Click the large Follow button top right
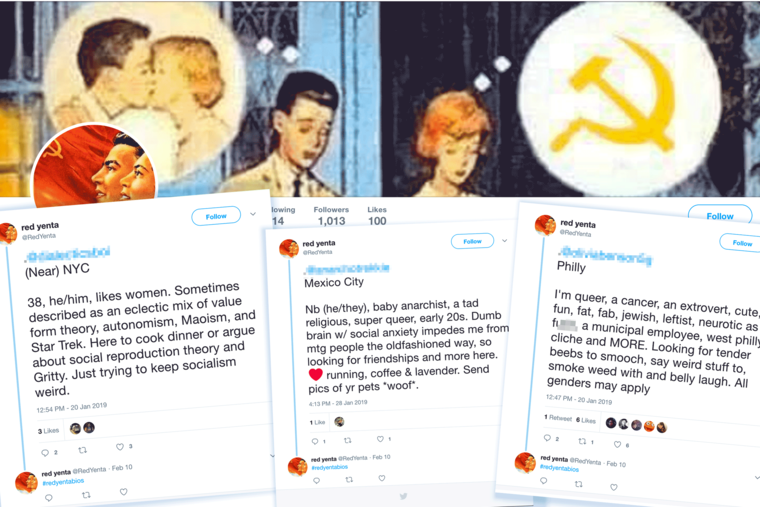The width and height of the screenshot is (760, 507). tap(720, 216)
